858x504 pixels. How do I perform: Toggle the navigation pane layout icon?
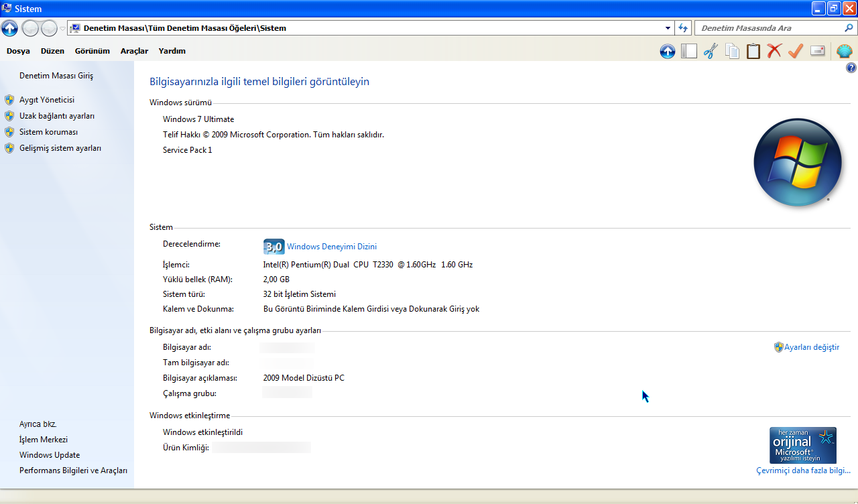(689, 51)
